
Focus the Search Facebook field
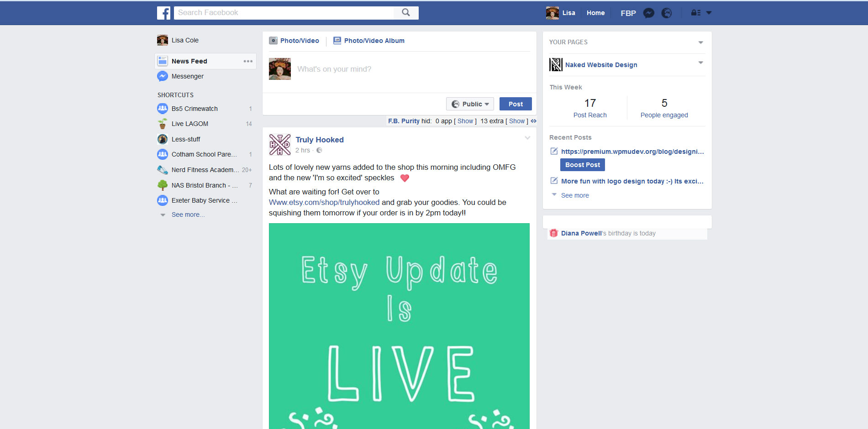click(x=284, y=13)
